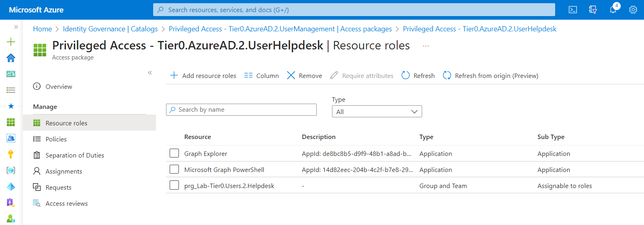Open Directories and subscriptions filter icon
The height and width of the screenshot is (225, 644).
593,10
